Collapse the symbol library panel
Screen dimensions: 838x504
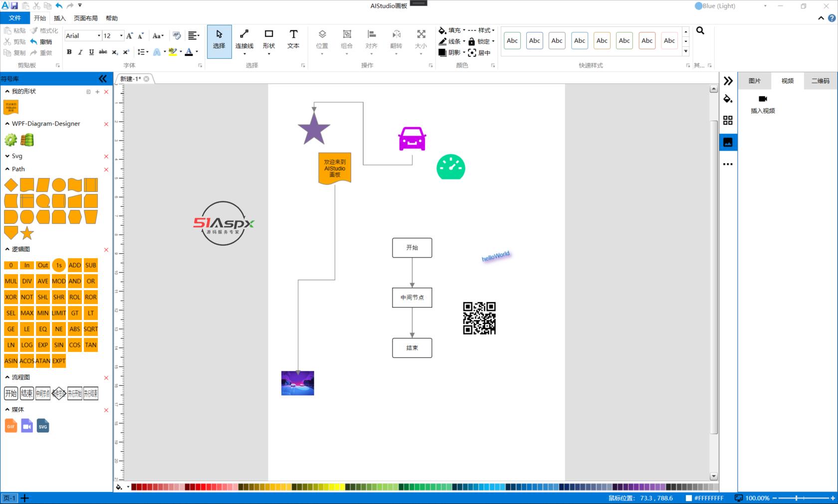103,79
